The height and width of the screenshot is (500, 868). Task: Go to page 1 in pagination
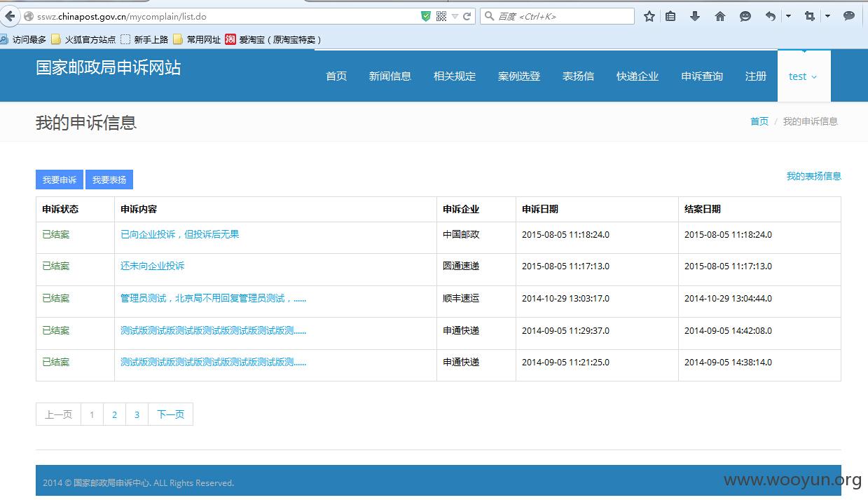92,414
